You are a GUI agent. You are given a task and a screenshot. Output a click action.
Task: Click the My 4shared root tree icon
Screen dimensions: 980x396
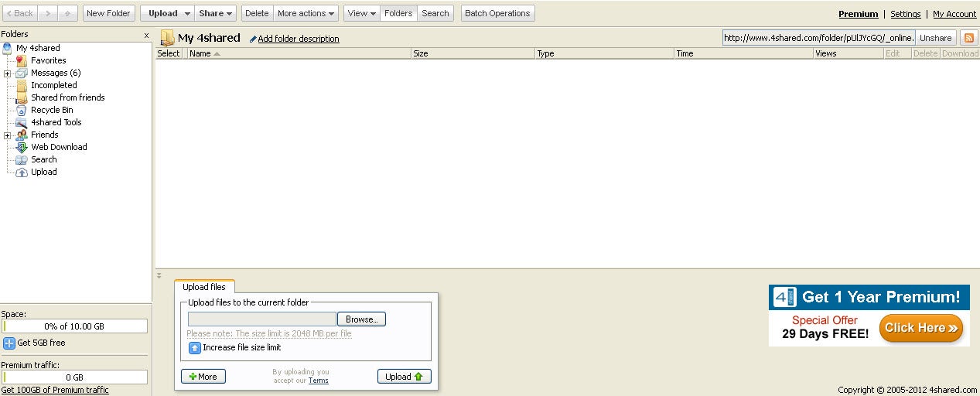tap(8, 48)
